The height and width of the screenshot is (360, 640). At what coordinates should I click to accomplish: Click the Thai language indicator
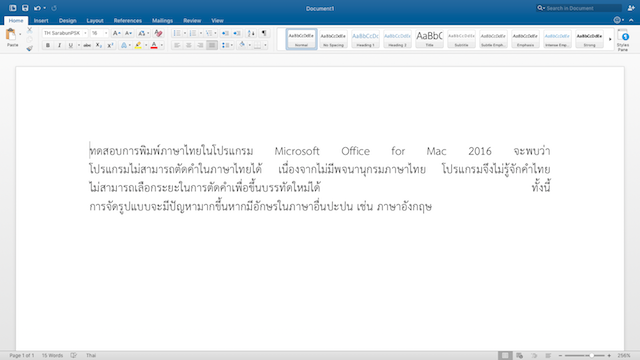[91, 356]
